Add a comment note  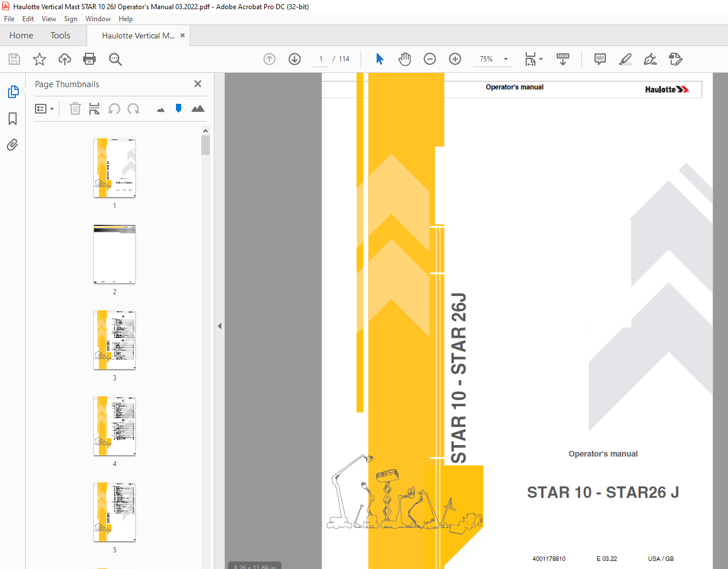(600, 59)
